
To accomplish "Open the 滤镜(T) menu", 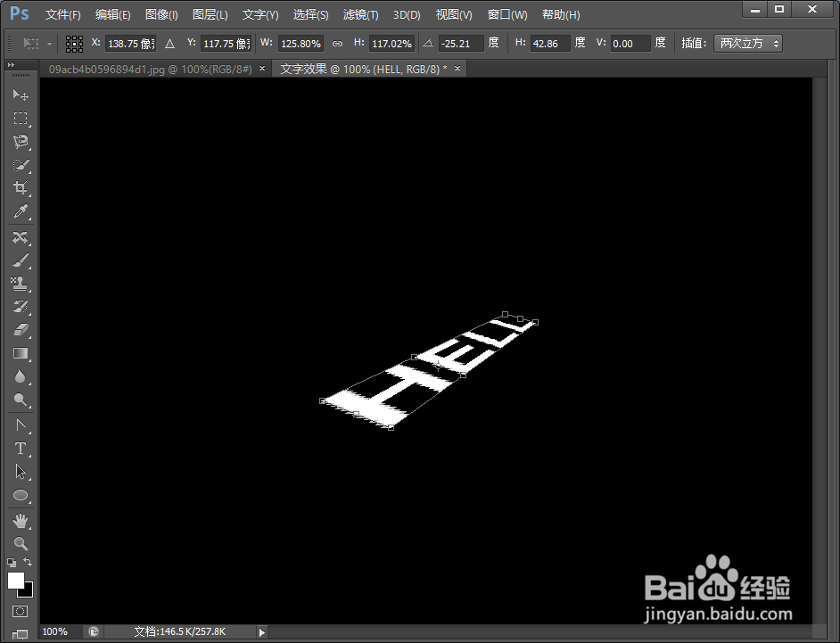I will click(360, 15).
